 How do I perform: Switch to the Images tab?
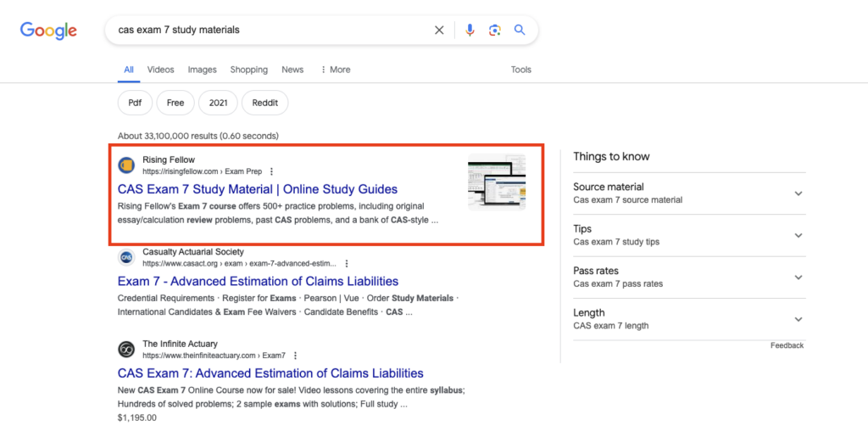(202, 70)
